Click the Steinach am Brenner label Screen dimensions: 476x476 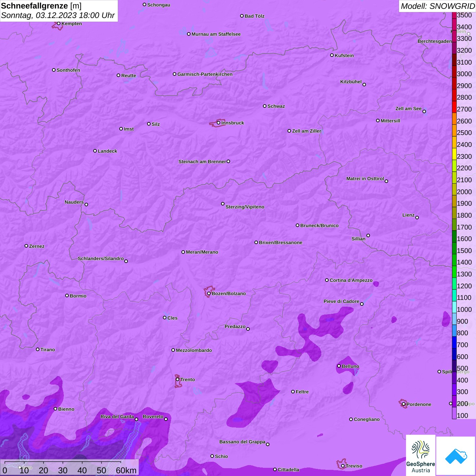pos(202,161)
